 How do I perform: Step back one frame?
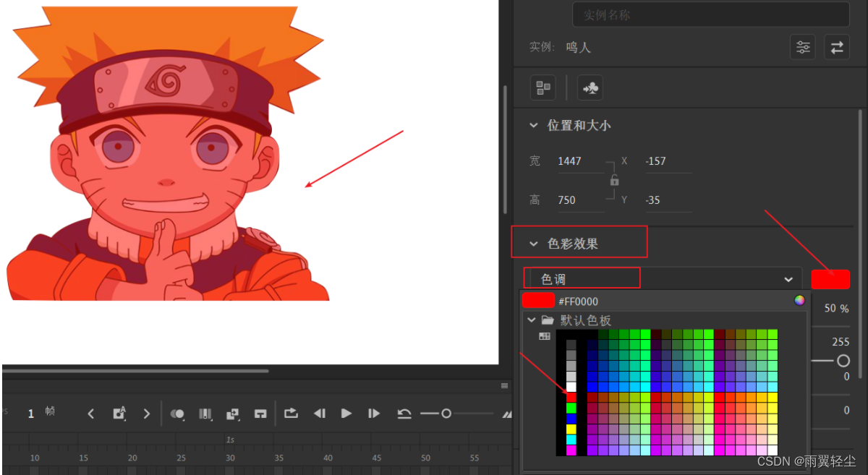click(319, 414)
